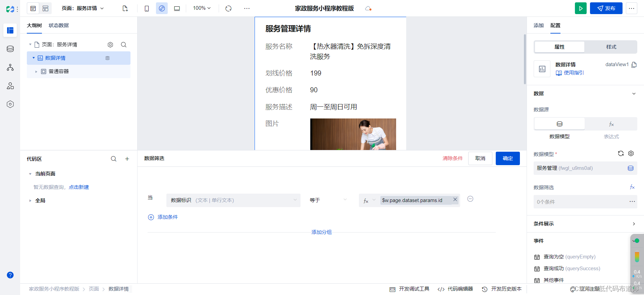The width and height of the screenshot is (644, 295).
Task: Open the 数据模型 settings hexagon icon
Action: (631, 153)
